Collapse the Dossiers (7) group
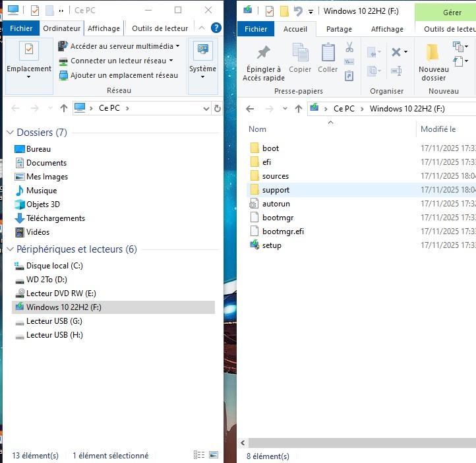This screenshot has height=463, width=476. [x=10, y=133]
